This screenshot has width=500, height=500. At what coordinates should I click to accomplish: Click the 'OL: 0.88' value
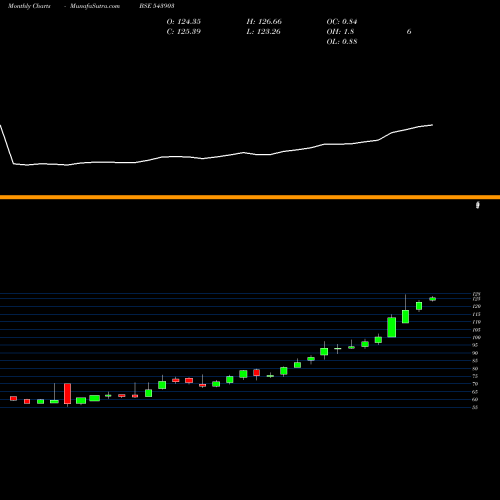tap(342, 42)
